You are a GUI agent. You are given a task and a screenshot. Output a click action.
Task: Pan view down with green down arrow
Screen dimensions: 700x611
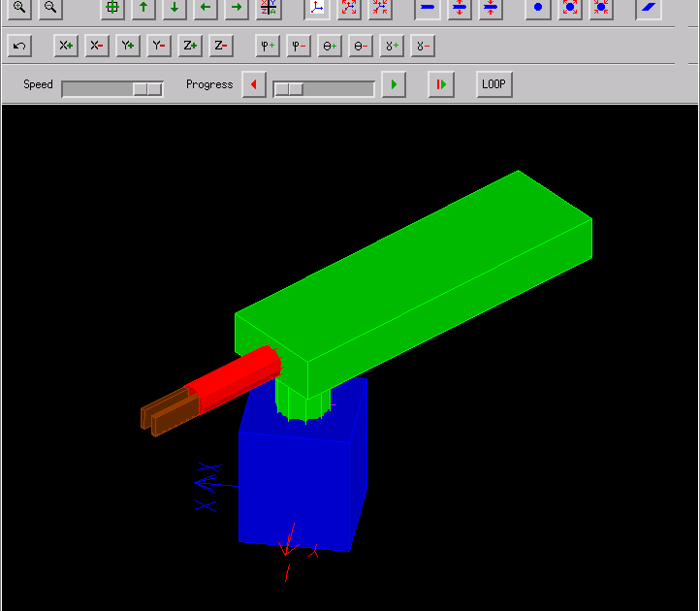pyautogui.click(x=175, y=8)
